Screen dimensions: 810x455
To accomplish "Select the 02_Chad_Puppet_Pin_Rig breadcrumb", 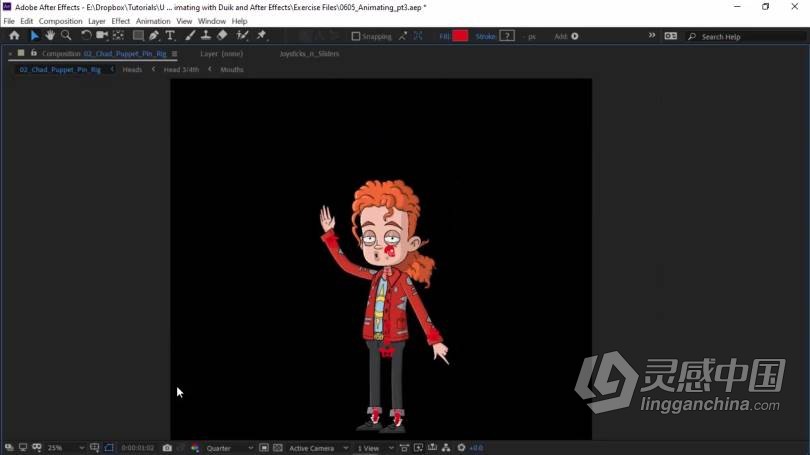I will [x=60, y=69].
